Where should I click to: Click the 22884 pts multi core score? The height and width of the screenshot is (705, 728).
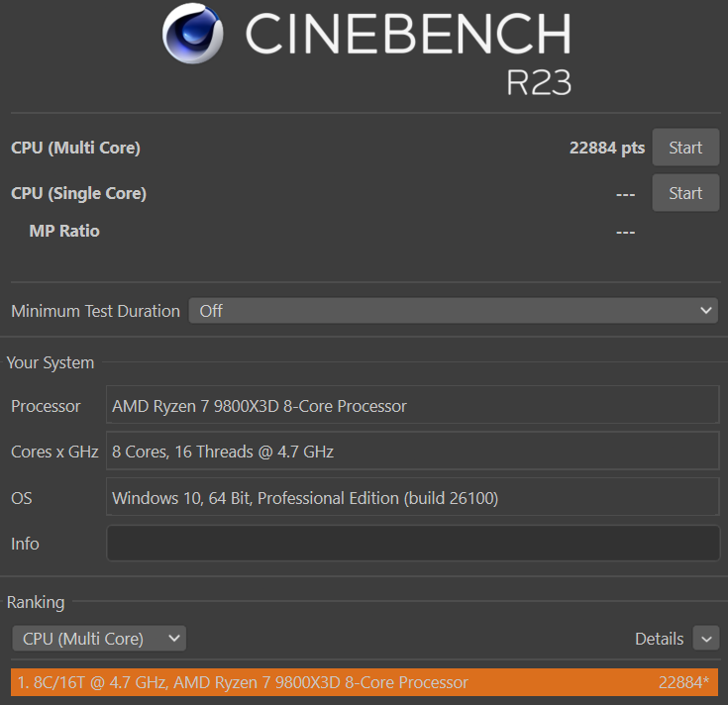(x=607, y=148)
